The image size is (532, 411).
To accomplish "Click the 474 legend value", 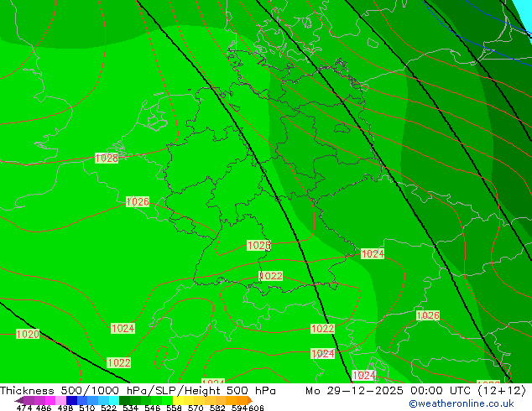I will (24, 408).
